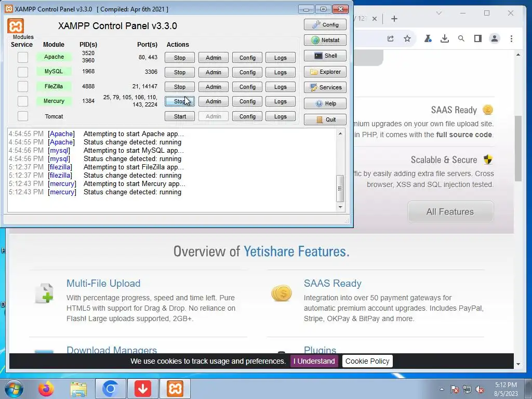Viewport: 532px width, 399px height.
Task: Open Apache Admin
Action: (213, 58)
